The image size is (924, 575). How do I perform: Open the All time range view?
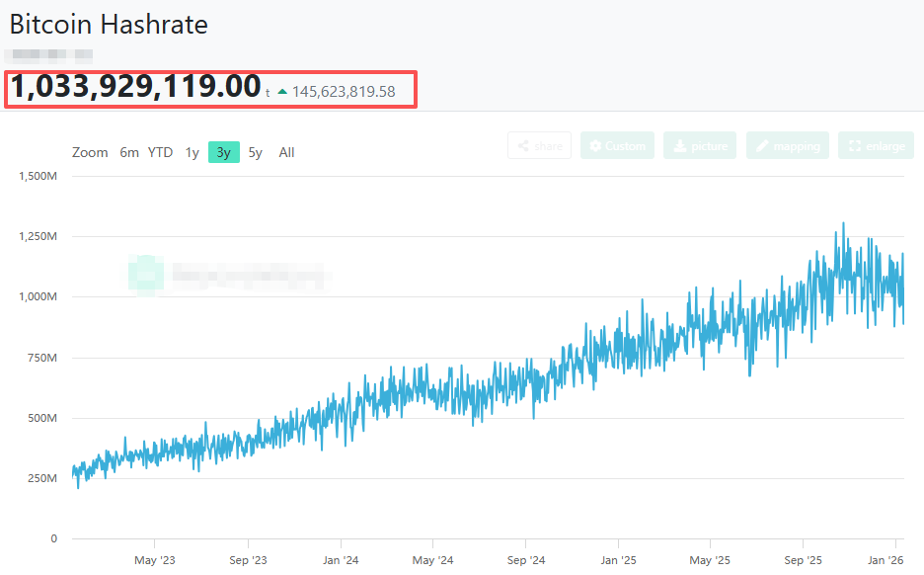(x=286, y=152)
